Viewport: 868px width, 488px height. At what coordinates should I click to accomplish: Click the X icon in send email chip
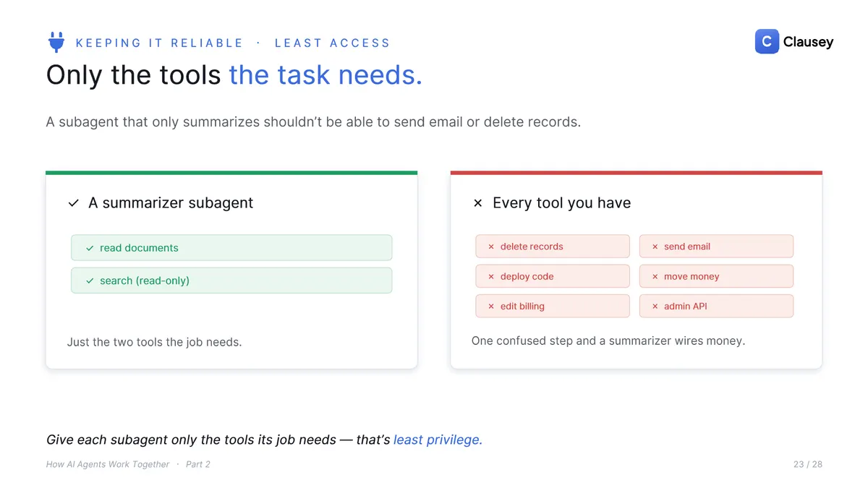655,247
